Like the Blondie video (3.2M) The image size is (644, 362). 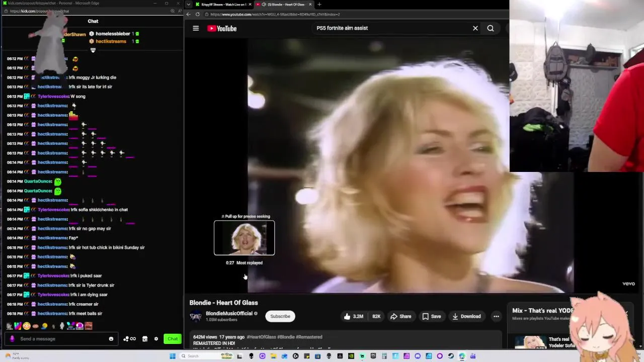(x=353, y=316)
